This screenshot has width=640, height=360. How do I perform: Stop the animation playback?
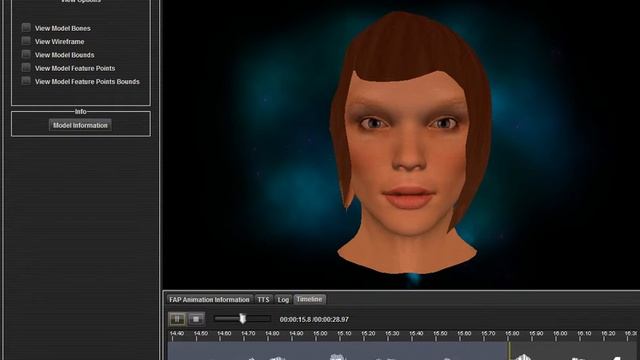coord(196,319)
